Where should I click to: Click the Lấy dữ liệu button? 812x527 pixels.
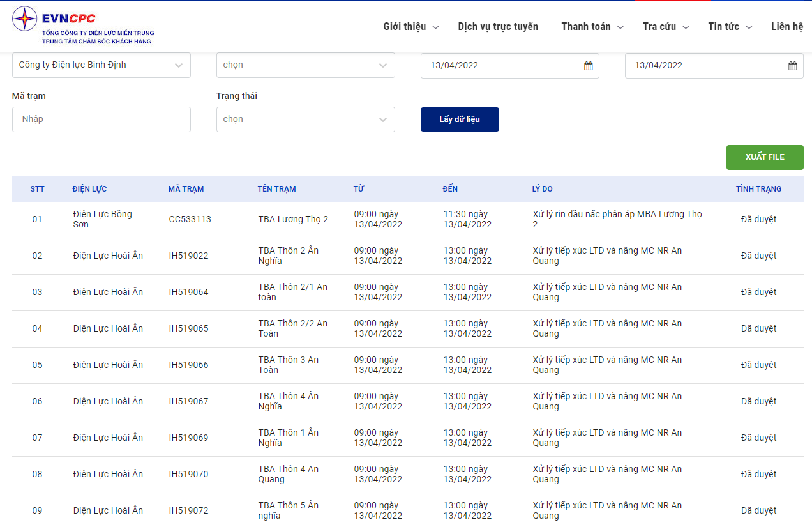point(460,119)
